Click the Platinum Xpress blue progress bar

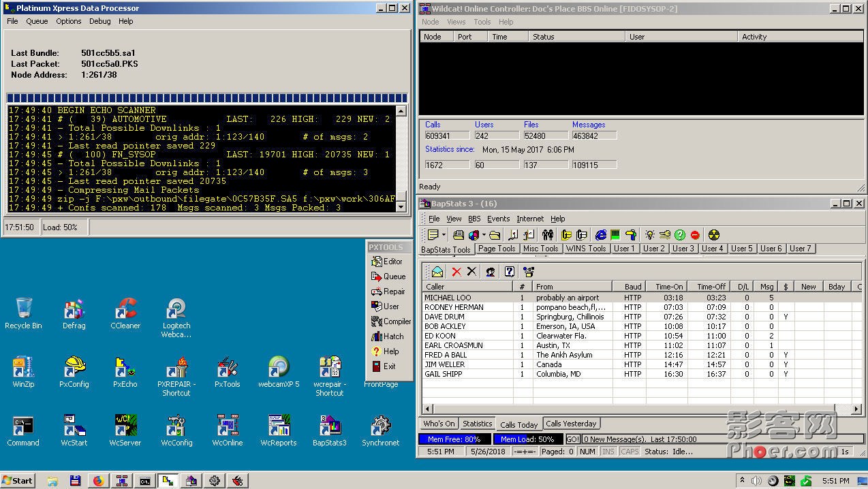pyautogui.click(x=207, y=98)
